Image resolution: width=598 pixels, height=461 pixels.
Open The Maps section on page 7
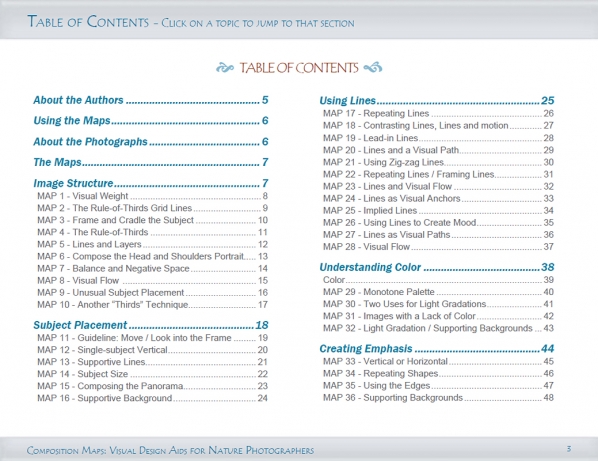pyautogui.click(x=151, y=162)
